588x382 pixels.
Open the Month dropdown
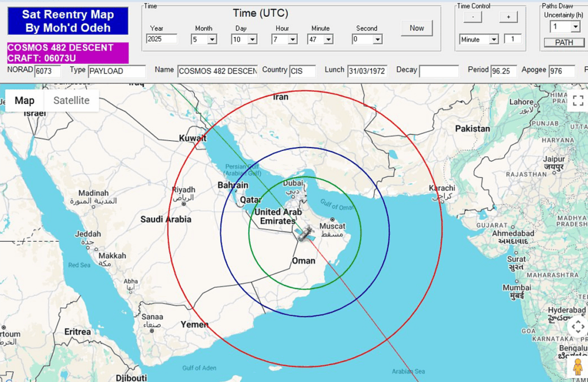[x=212, y=39]
